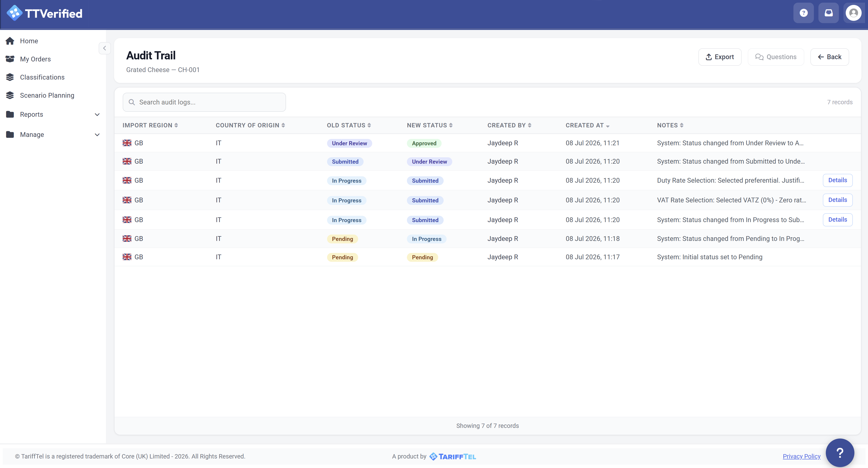Sort by Import Region column
Image resolution: width=868 pixels, height=468 pixels.
tap(150, 125)
